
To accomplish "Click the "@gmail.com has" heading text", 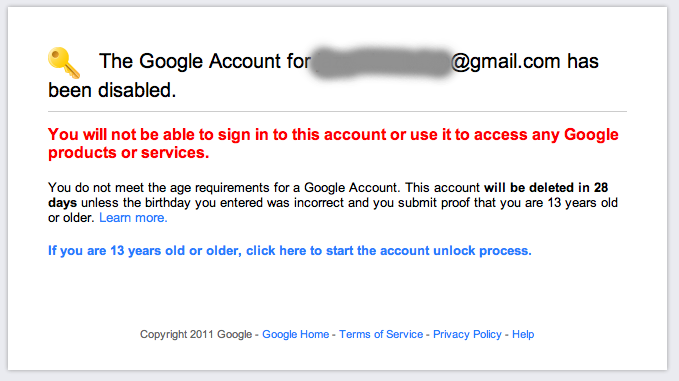I will pyautogui.click(x=525, y=62).
